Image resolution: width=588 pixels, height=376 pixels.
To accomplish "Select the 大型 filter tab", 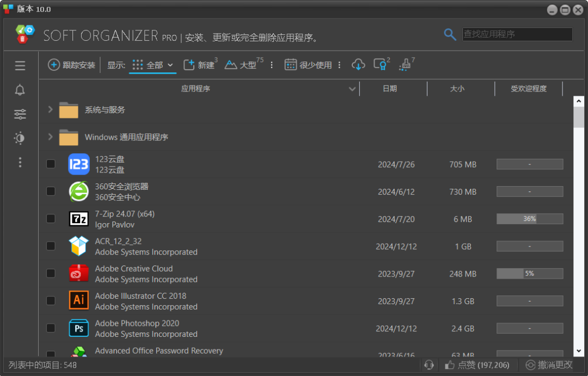I will pyautogui.click(x=243, y=64).
